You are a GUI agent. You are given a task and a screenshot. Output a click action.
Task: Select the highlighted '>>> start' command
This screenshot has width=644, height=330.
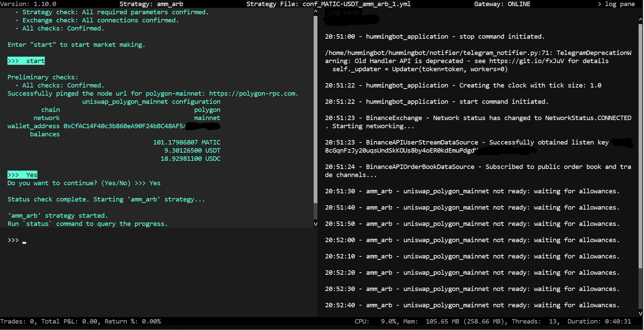click(26, 61)
